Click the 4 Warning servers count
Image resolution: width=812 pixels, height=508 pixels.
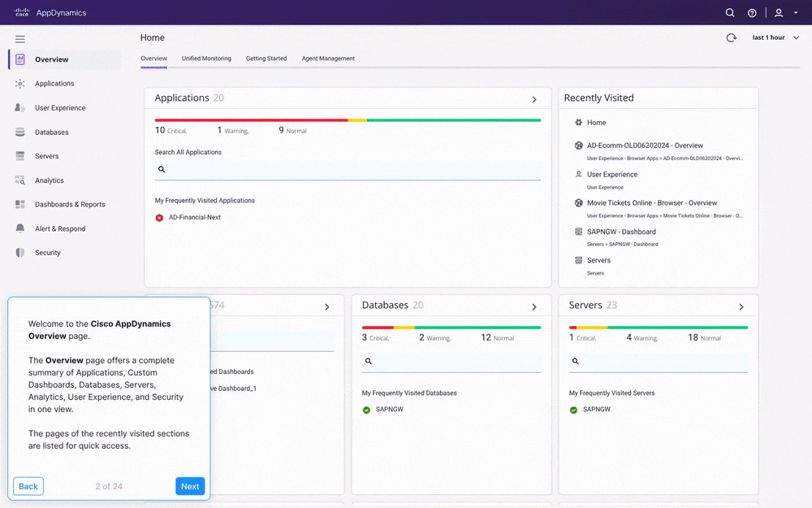pos(642,337)
